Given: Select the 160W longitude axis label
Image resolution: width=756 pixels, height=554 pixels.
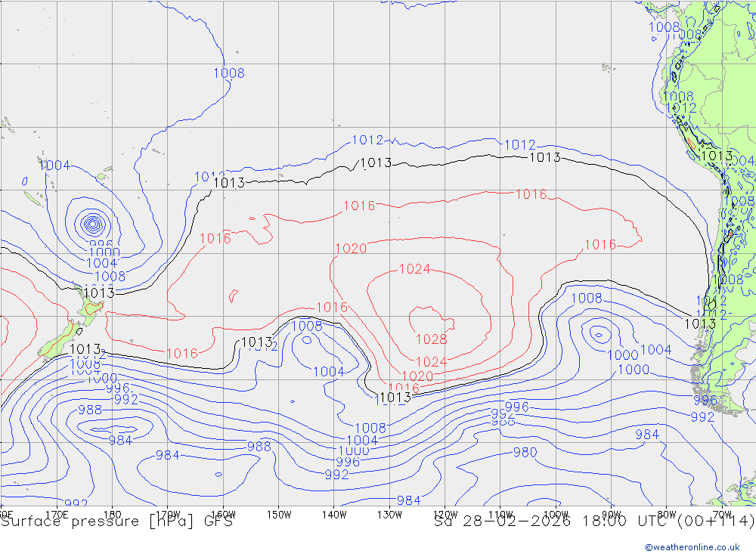Looking at the screenshot, I should (223, 515).
